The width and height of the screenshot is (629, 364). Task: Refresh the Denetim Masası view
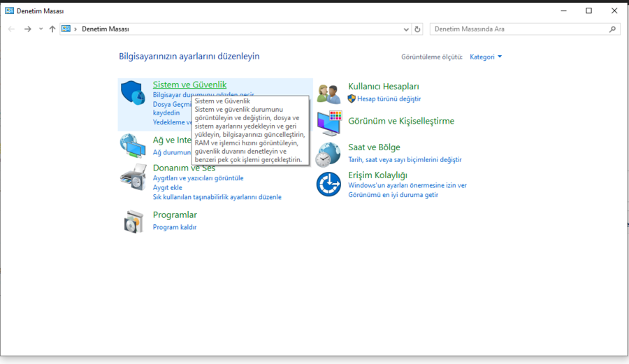(417, 29)
